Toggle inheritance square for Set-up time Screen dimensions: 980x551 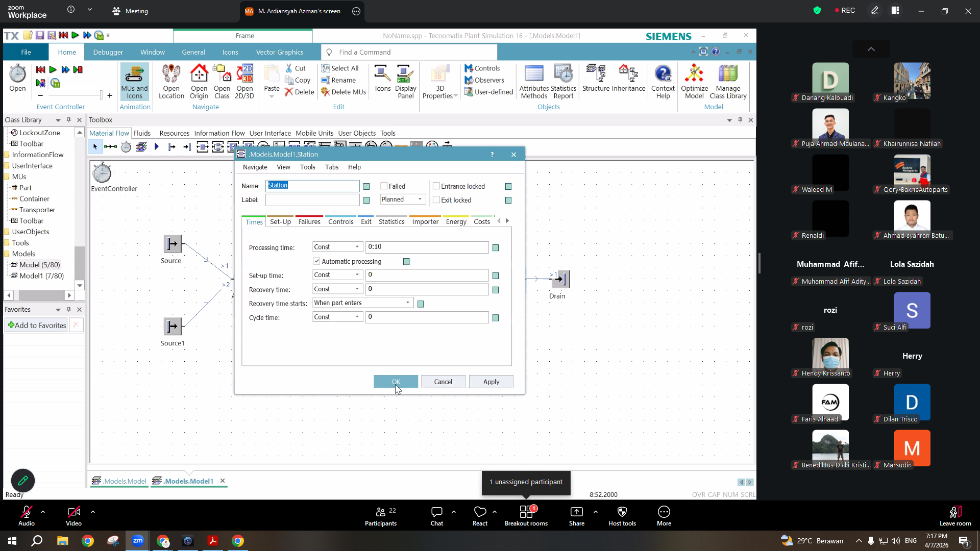pyautogui.click(x=496, y=276)
